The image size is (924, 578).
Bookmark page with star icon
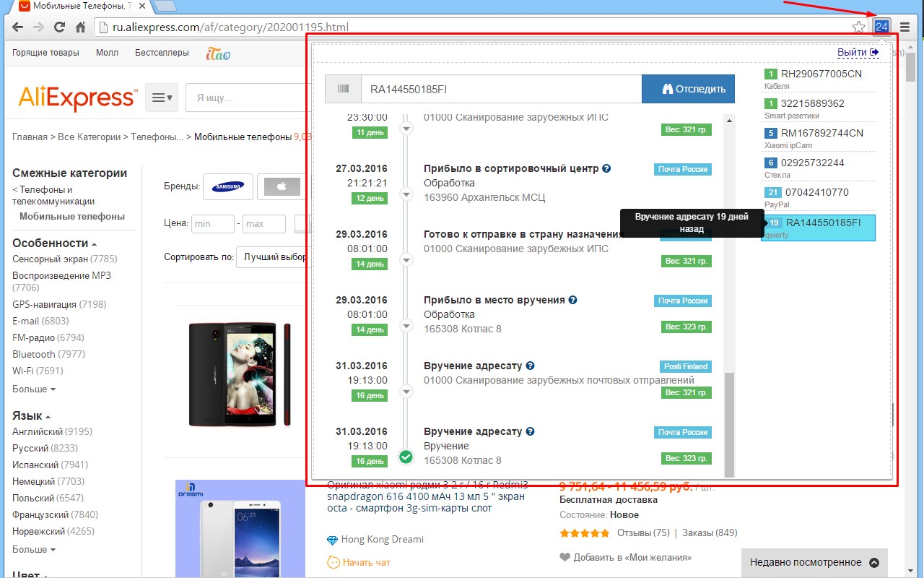pos(858,27)
